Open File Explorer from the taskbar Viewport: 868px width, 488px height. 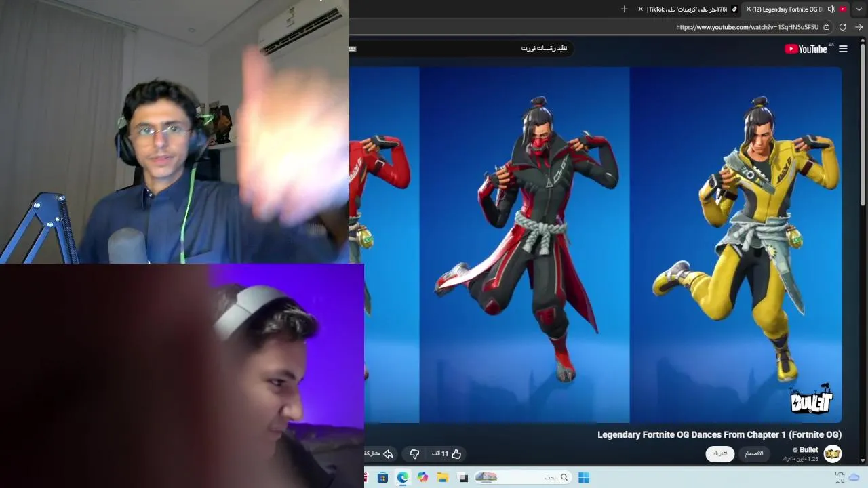click(x=443, y=477)
